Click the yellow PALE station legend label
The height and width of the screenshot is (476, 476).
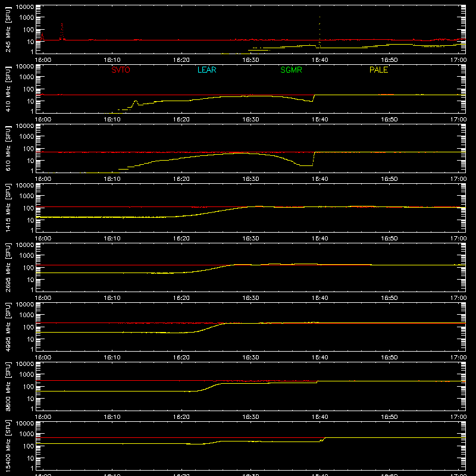378,70
